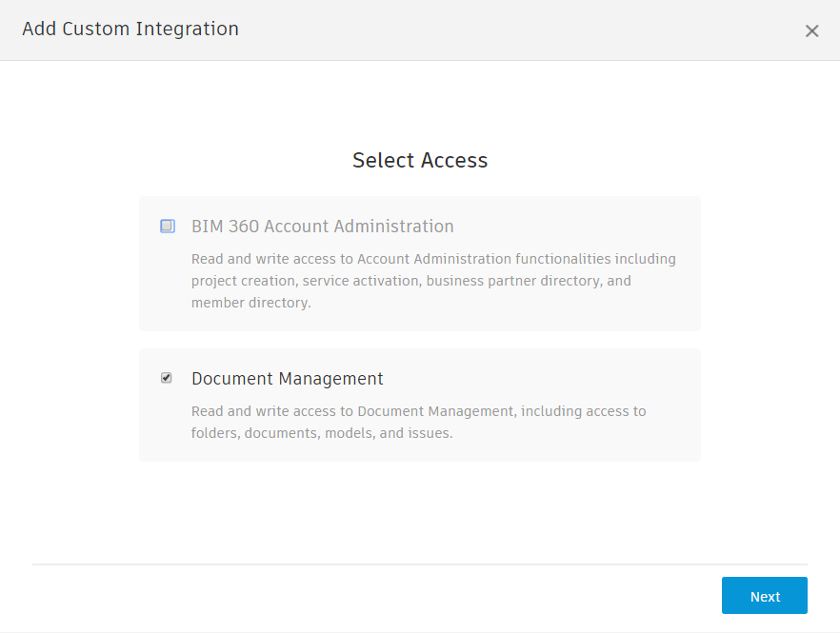Click the Document Management label text
Viewport: 840px width, 633px height.
pos(287,379)
